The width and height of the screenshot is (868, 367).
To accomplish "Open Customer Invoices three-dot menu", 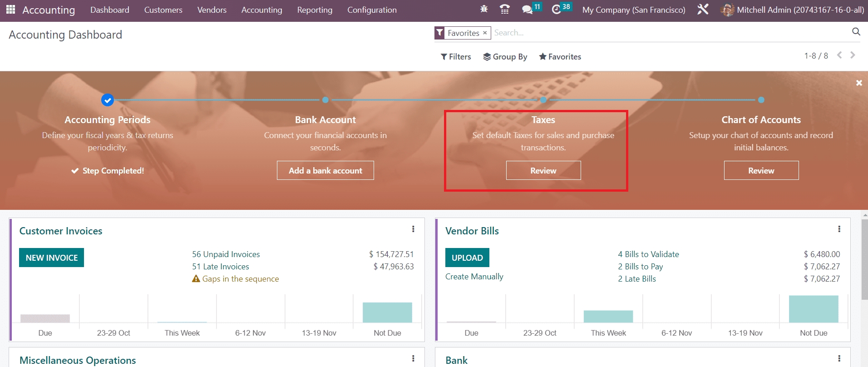I will coord(413,229).
